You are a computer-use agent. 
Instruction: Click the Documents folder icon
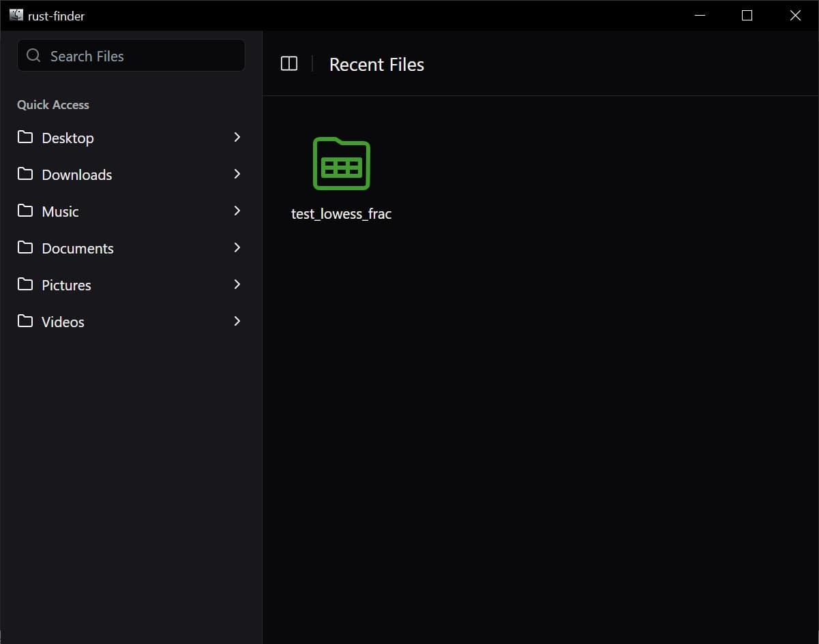click(x=25, y=247)
